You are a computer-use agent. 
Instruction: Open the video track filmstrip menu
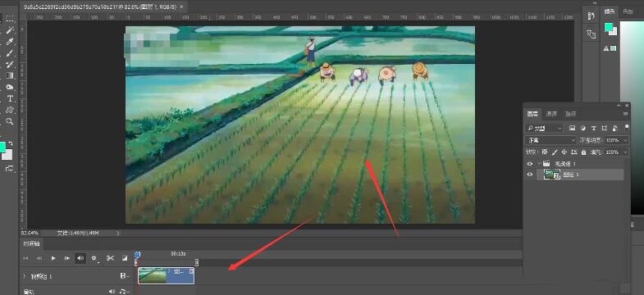124,276
